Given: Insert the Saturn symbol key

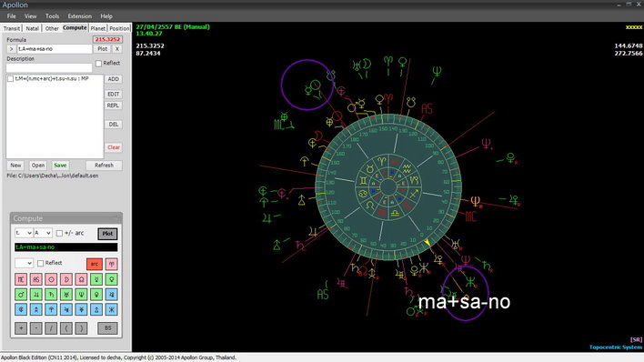Looking at the screenshot, I should [x=51, y=295].
